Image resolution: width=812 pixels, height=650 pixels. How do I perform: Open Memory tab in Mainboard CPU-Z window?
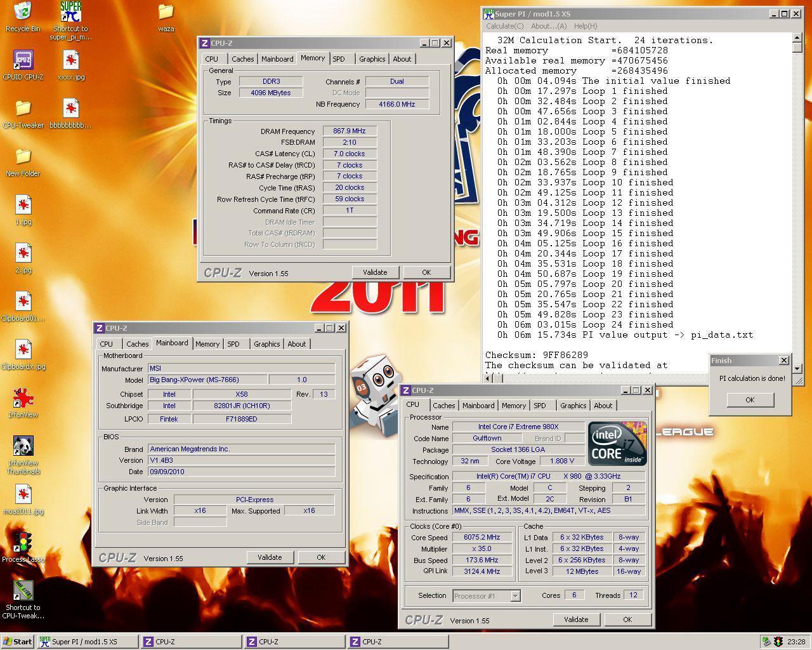[207, 344]
